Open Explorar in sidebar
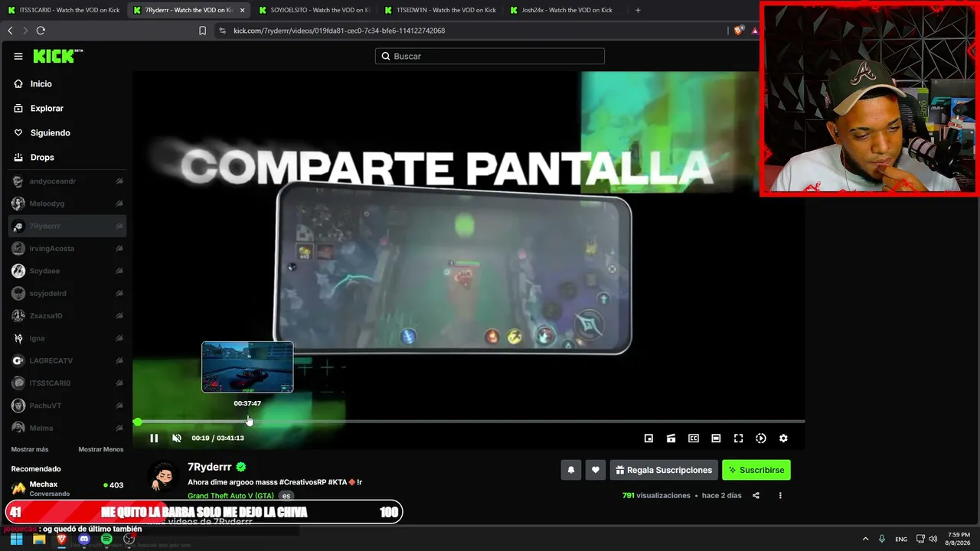The image size is (980, 551). click(67, 109)
